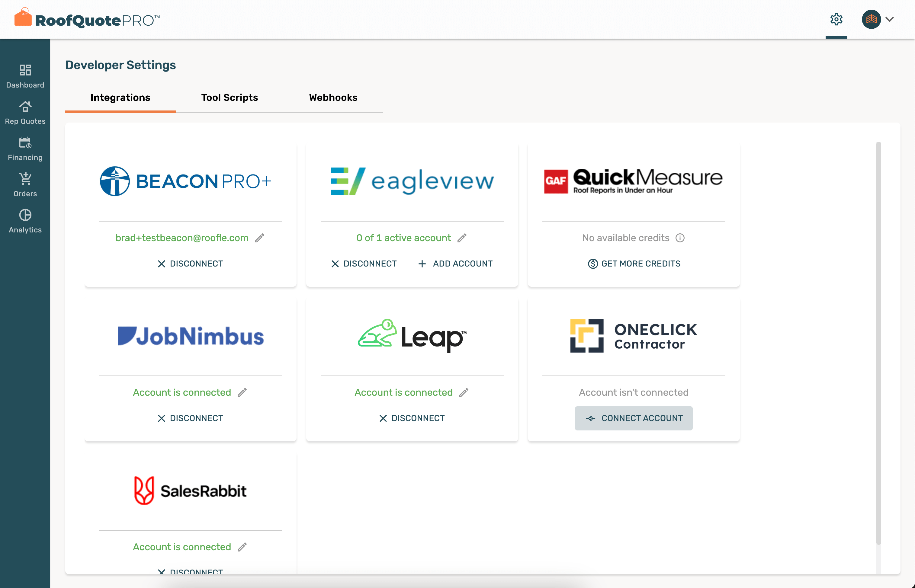The height and width of the screenshot is (588, 915).
Task: Add an Eagleview account
Action: point(455,264)
